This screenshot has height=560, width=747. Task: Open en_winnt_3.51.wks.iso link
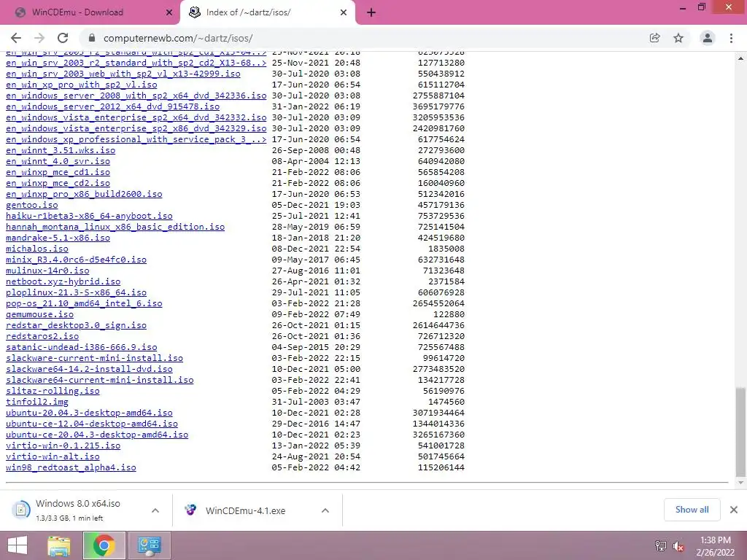[61, 150]
